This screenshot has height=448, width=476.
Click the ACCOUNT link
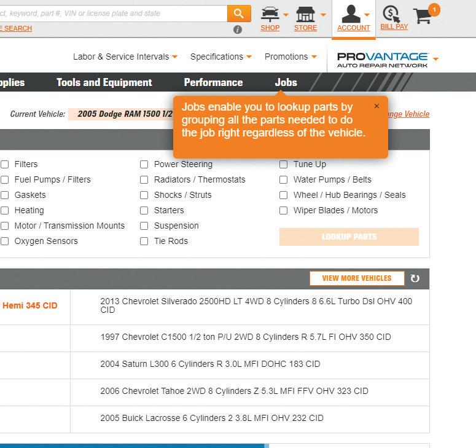[x=353, y=28]
